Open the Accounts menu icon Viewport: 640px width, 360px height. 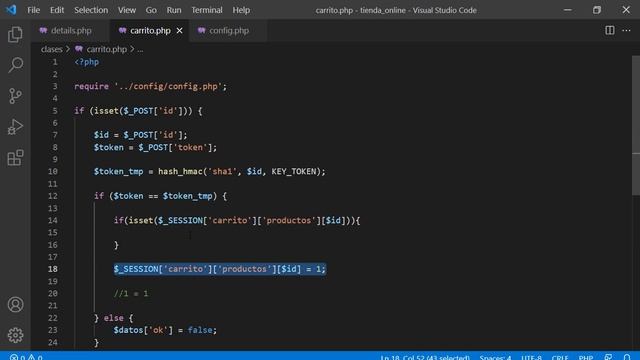15,304
